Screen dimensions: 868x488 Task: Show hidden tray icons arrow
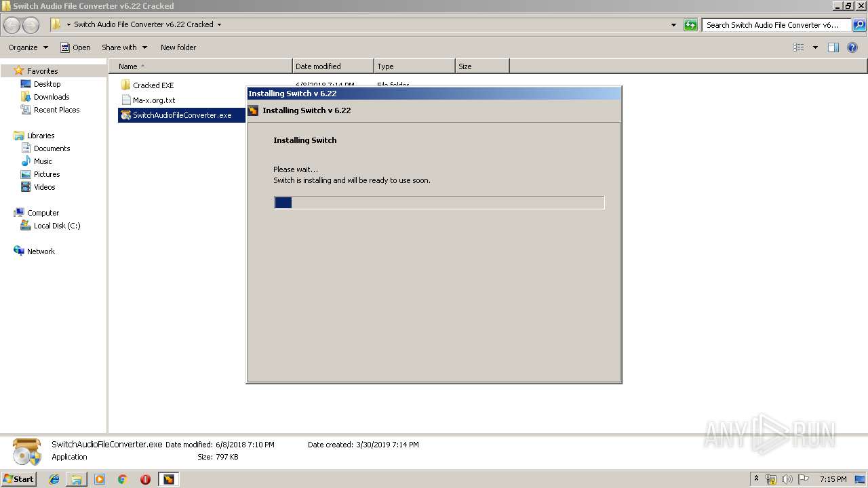point(756,479)
